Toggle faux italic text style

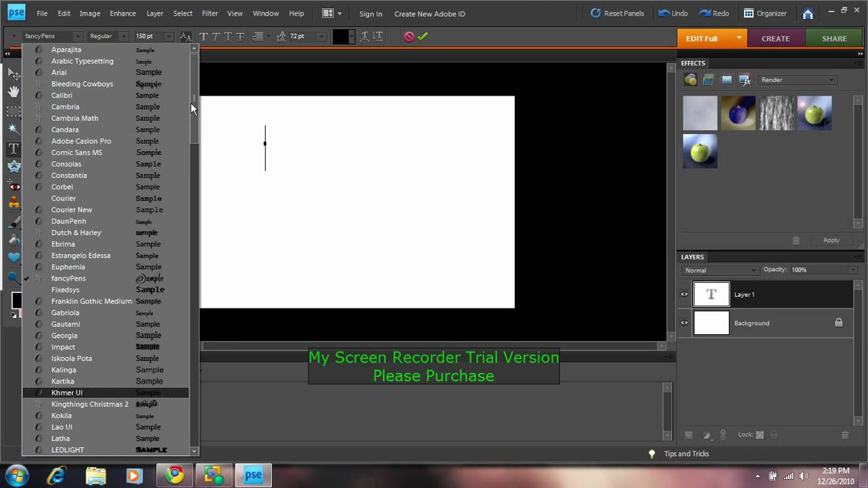point(215,37)
